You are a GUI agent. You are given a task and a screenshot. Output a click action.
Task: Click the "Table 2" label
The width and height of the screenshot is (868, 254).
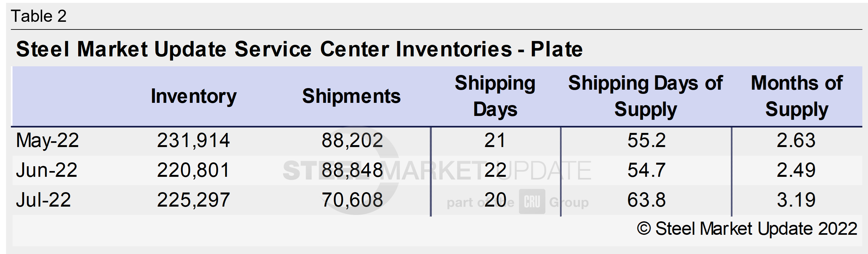point(39,16)
